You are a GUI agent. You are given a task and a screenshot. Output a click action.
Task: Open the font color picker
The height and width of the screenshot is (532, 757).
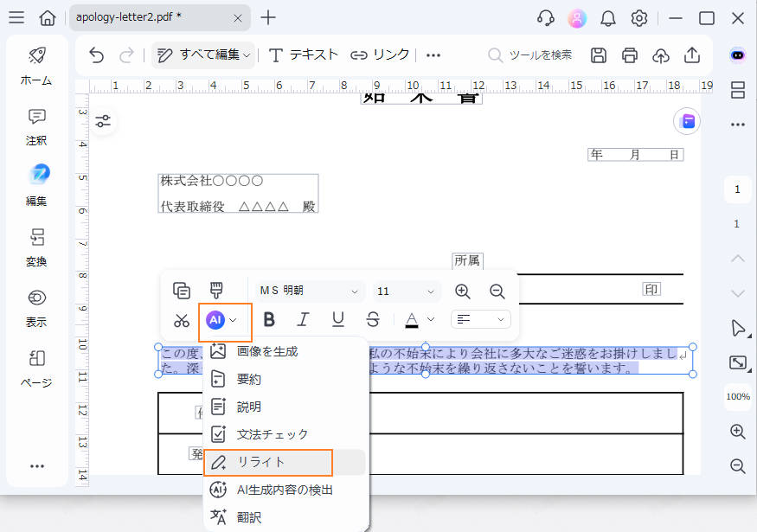(x=418, y=319)
